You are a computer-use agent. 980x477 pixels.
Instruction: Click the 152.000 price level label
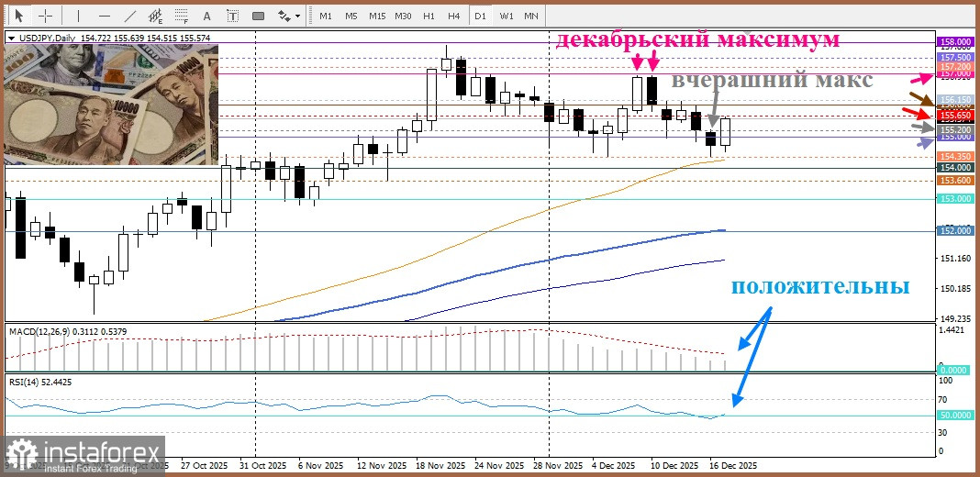(x=955, y=230)
